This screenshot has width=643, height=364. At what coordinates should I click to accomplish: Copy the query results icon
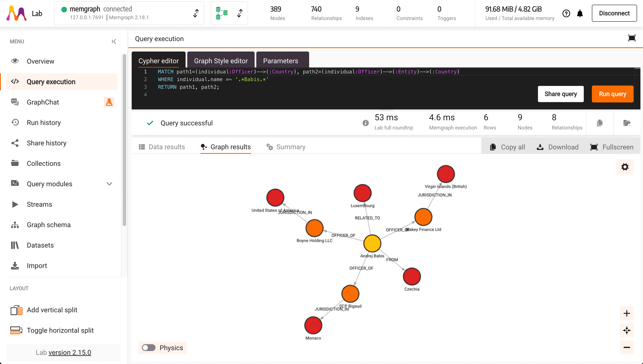600,123
